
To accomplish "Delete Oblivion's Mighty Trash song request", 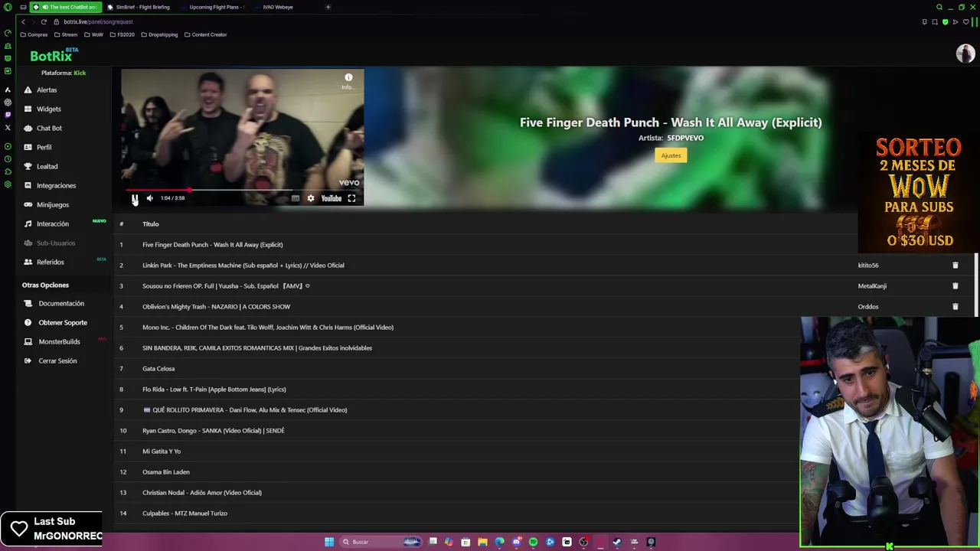I will [955, 306].
